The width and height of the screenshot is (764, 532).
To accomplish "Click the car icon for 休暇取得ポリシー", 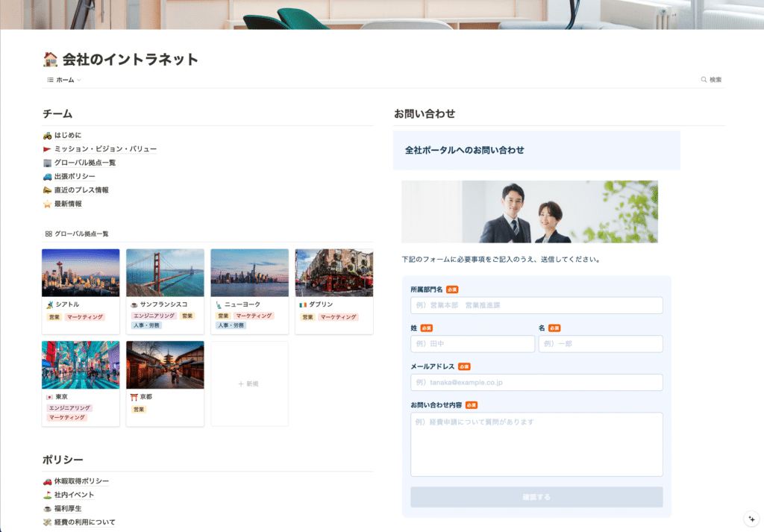I will [48, 481].
